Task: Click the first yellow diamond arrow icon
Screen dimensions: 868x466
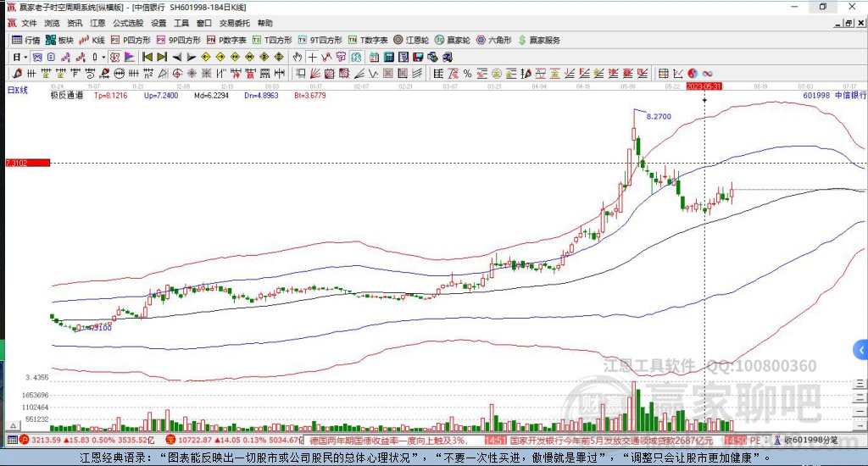Action: coord(206,57)
